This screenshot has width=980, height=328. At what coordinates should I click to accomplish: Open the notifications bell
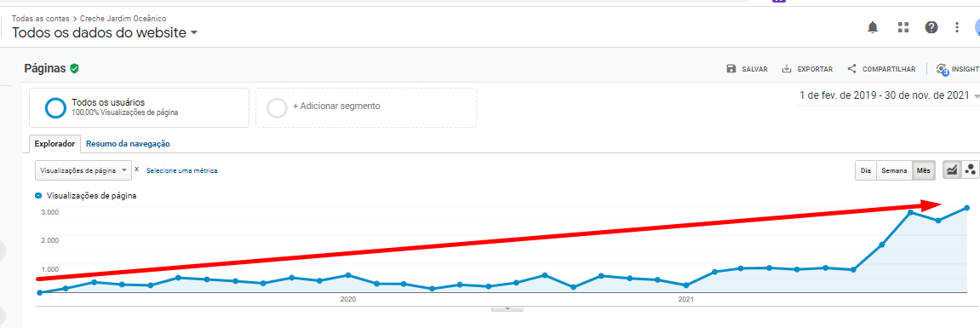[x=873, y=27]
